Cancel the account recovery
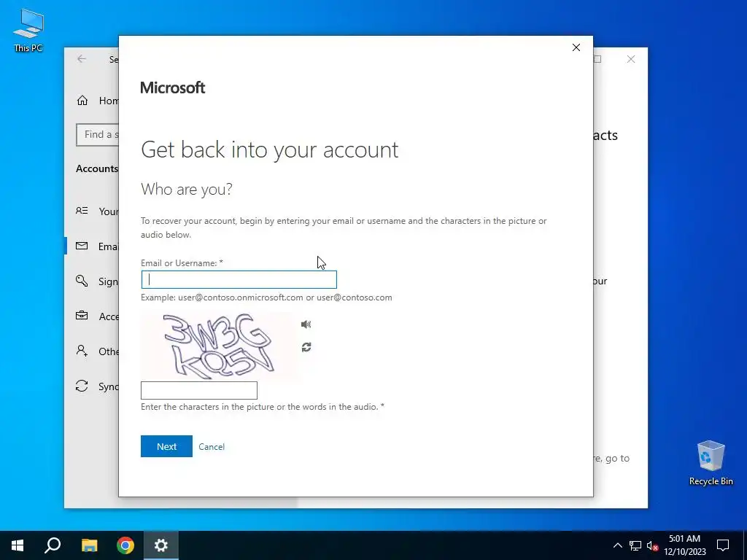Screen dimensions: 747x560 tap(212, 447)
